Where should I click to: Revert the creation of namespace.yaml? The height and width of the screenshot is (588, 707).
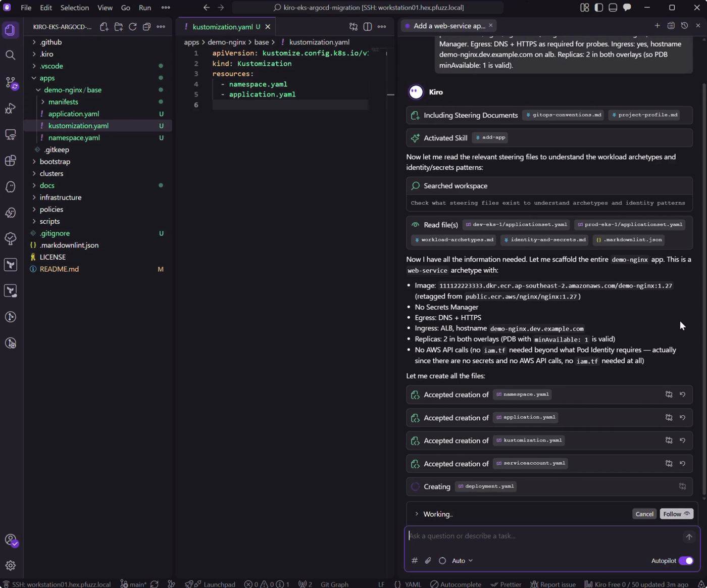point(682,395)
